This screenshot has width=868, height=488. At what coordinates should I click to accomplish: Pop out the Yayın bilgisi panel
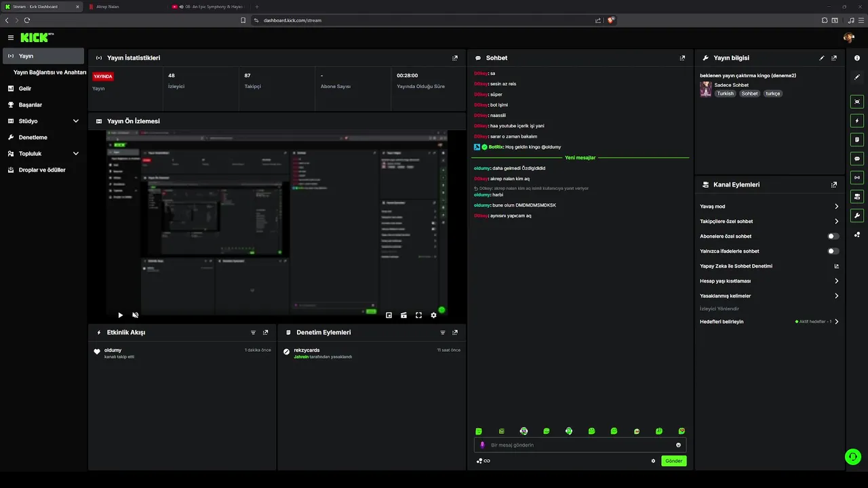(834, 58)
